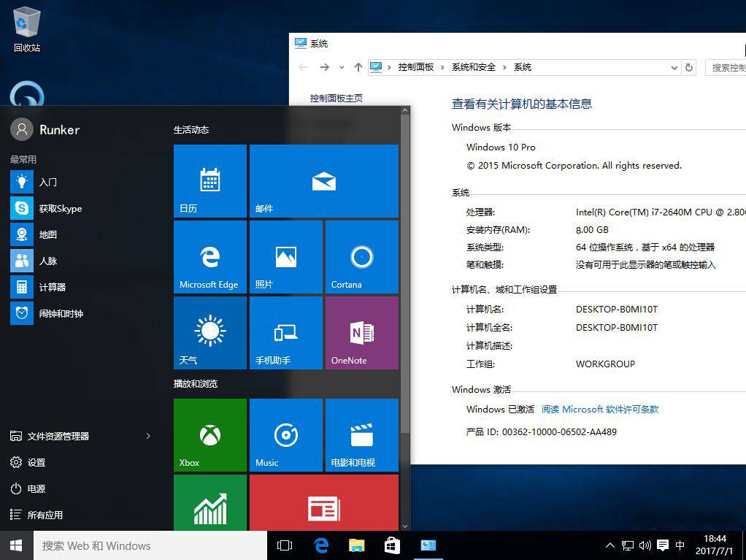
Task: Open 回收站 recycle bin on desktop
Action: pyautogui.click(x=26, y=29)
